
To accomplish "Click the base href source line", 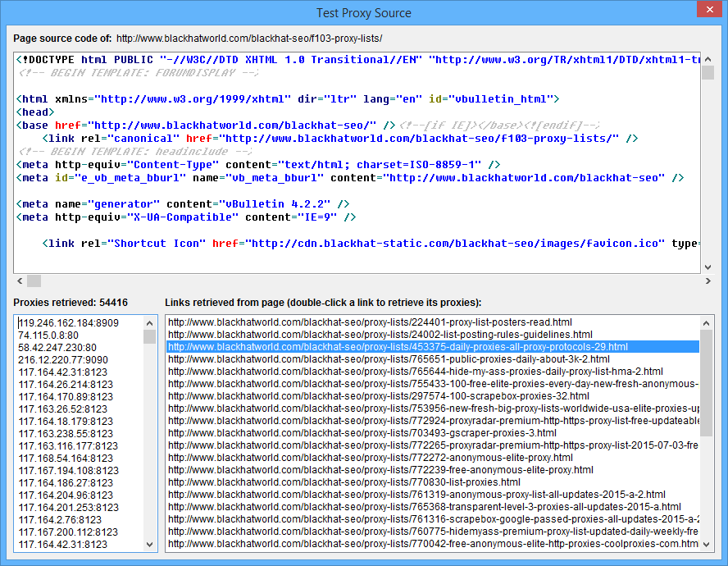I will 205,126.
